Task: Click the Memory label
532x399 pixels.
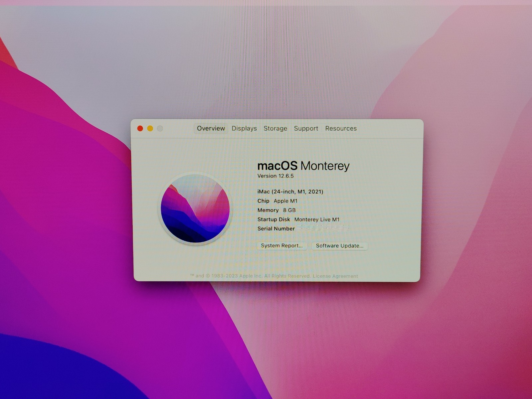Action: [268, 210]
